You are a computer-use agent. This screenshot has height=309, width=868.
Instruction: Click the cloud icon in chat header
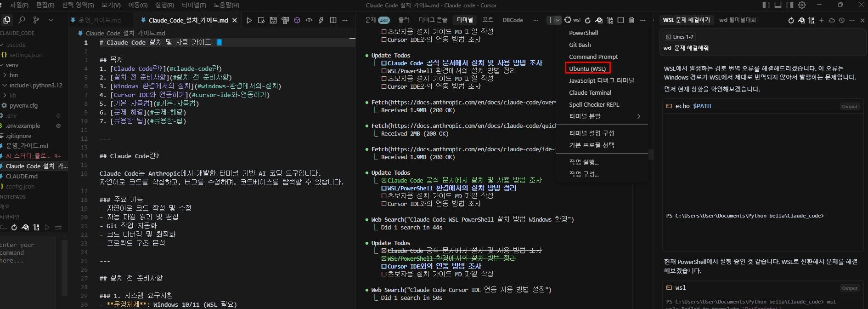tap(832, 20)
